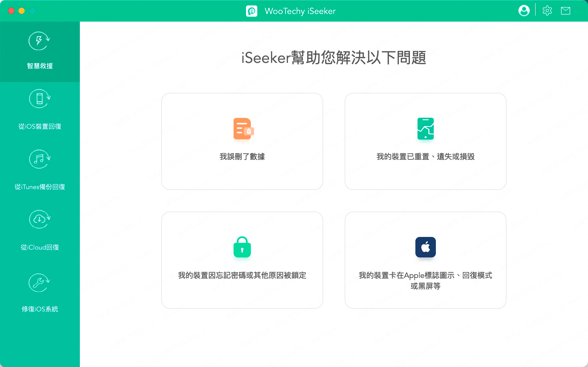Click the dark blue Apple logo icon
Image resolution: width=588 pixels, height=367 pixels.
click(426, 247)
